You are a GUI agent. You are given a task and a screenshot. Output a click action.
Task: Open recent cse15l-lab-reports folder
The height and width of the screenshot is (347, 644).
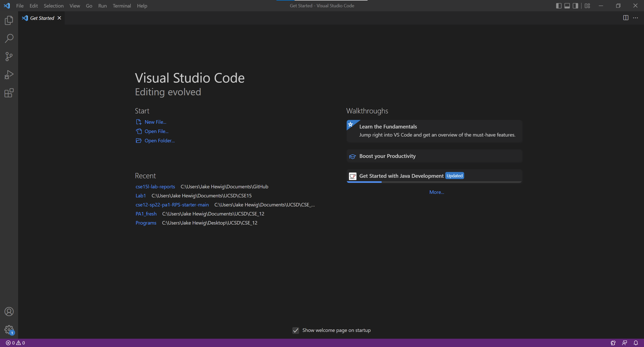click(x=155, y=187)
